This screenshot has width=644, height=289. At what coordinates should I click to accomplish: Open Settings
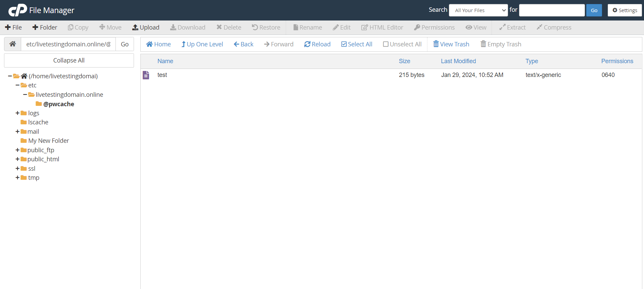pyautogui.click(x=625, y=10)
